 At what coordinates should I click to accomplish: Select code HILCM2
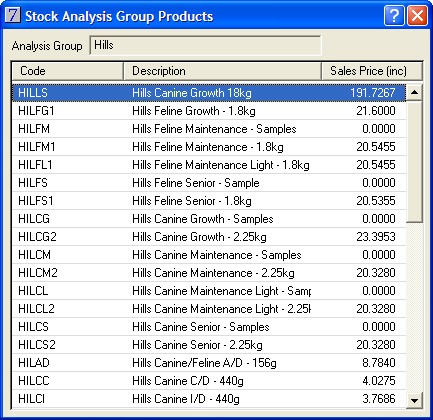[38, 273]
